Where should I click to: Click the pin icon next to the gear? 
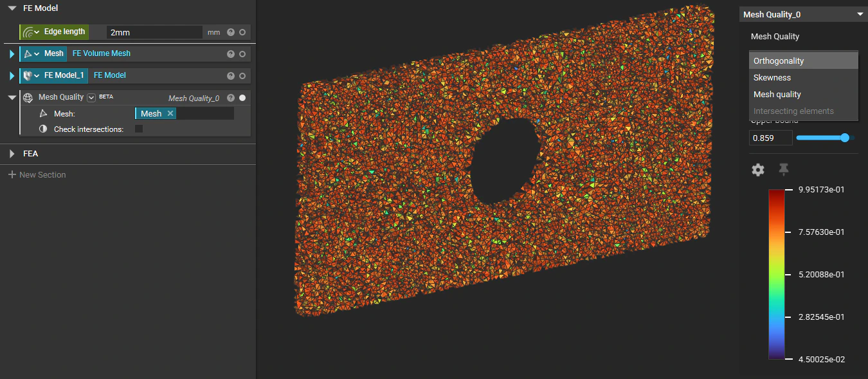(783, 170)
